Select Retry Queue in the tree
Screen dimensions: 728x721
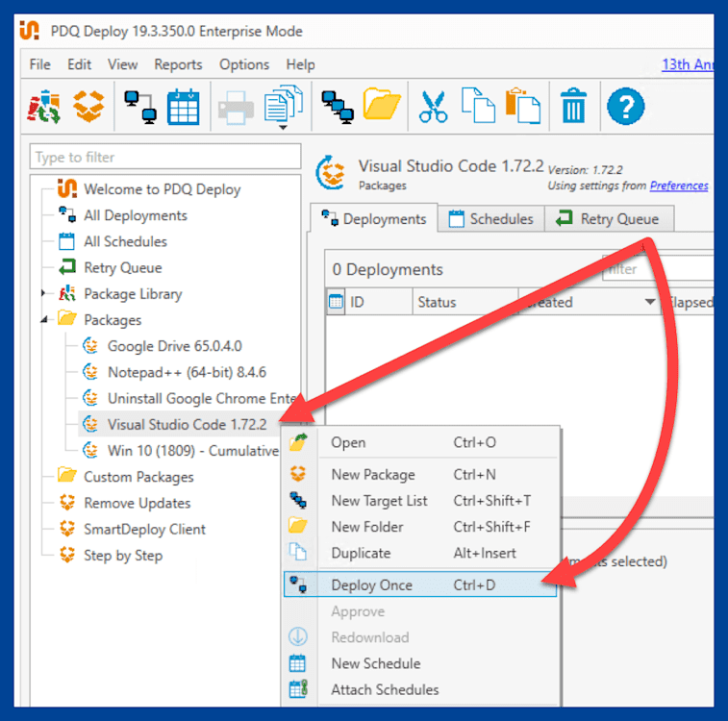click(x=122, y=267)
